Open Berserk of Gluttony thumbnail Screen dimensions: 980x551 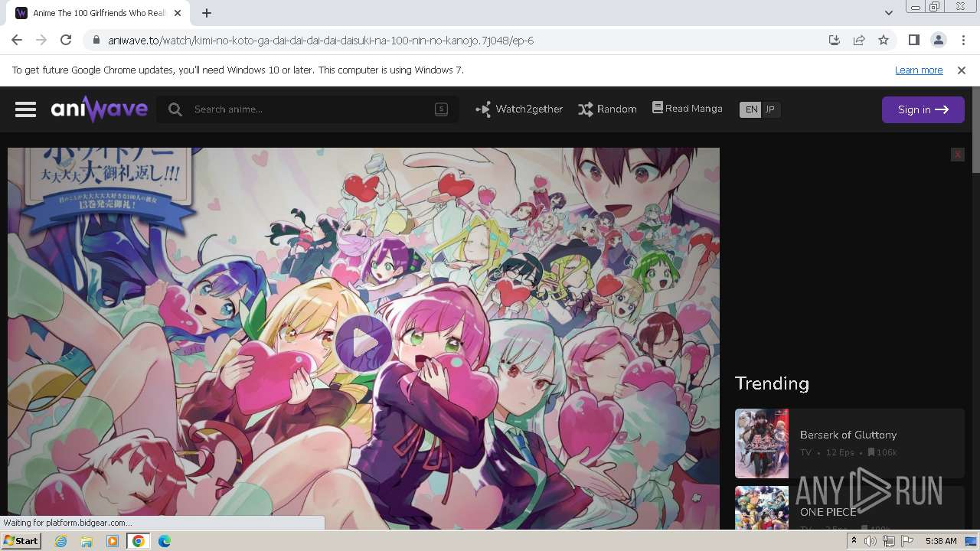click(x=762, y=444)
